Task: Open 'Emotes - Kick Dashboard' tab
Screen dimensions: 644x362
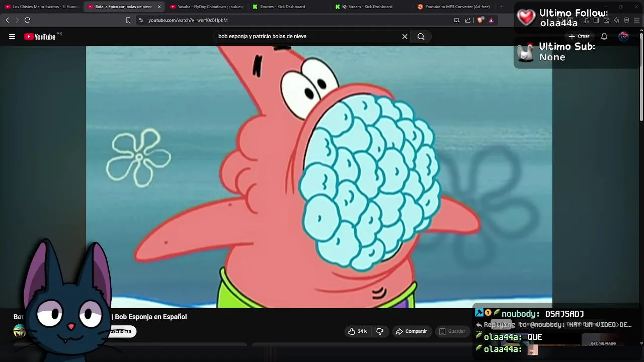Action: (x=289, y=7)
